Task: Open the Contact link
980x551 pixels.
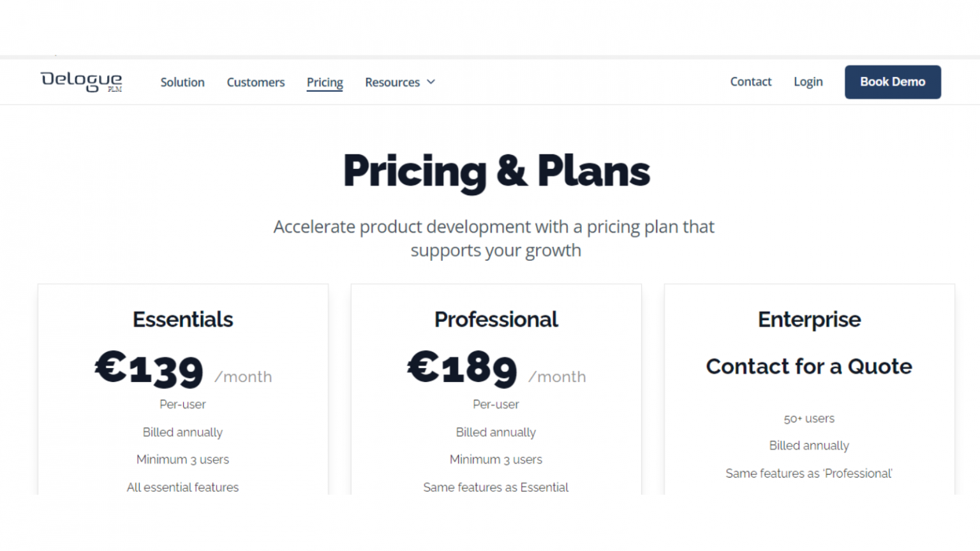Action: tap(750, 82)
